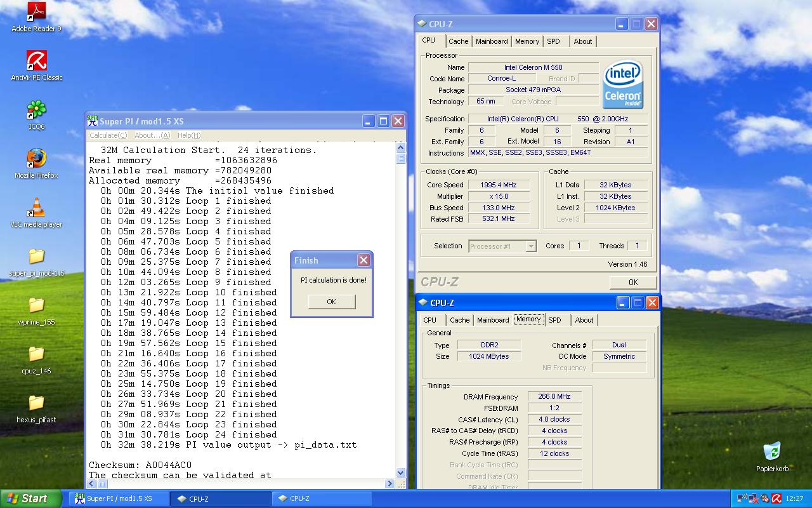This screenshot has height=508, width=812.
Task: Click the Multiplier value x 15.0
Action: pyautogui.click(x=498, y=196)
